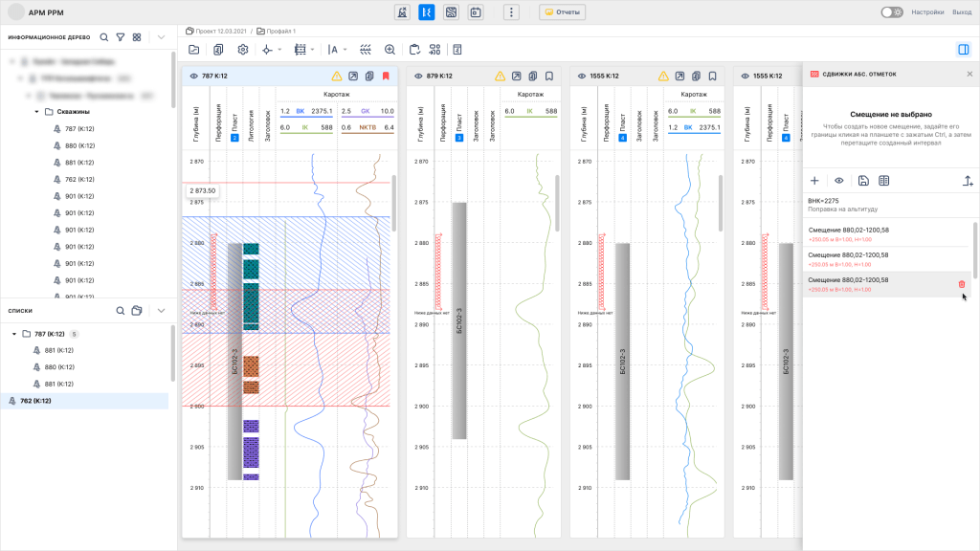Viewport: 980px width, 551px height.
Task: Add a new shift with the plus icon
Action: [x=814, y=181]
